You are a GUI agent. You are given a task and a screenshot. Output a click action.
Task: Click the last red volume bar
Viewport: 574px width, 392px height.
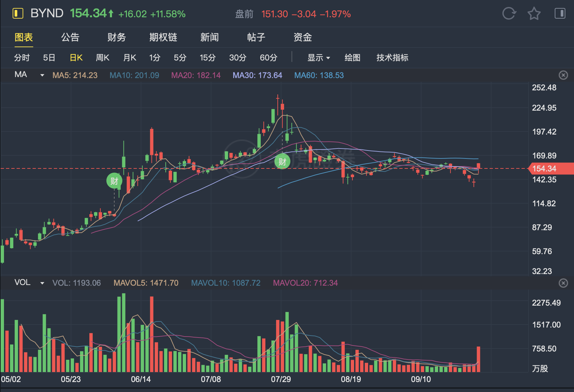pos(478,359)
